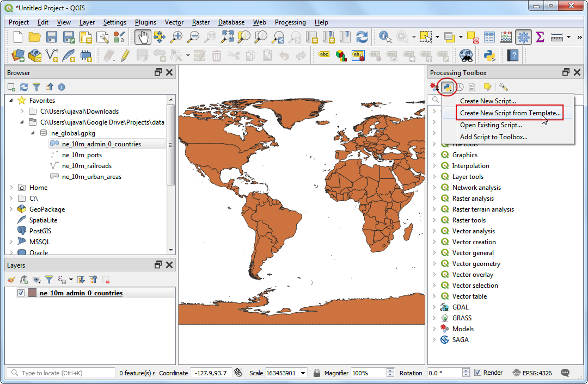Click the Refresh map icon

[x=362, y=37]
